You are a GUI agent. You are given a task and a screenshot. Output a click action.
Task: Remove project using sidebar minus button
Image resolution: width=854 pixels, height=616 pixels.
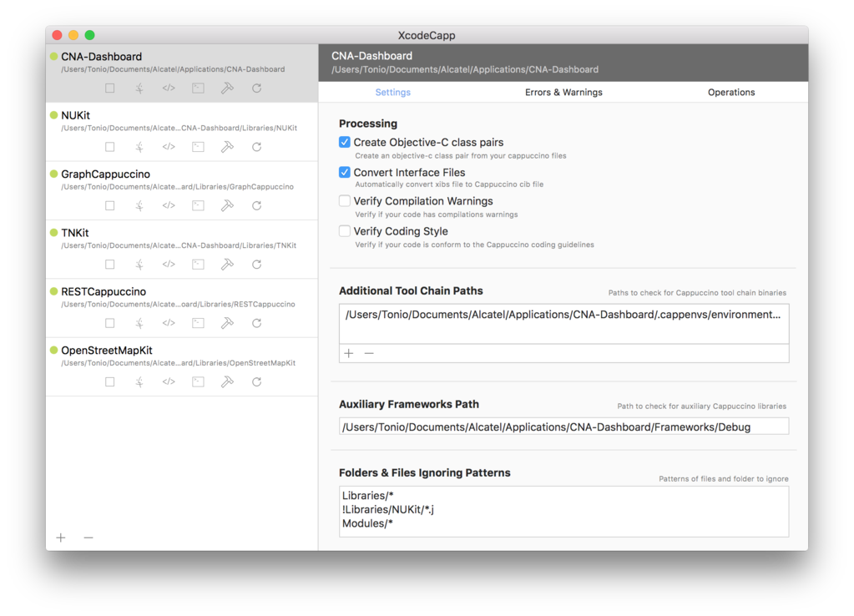pos(88,538)
